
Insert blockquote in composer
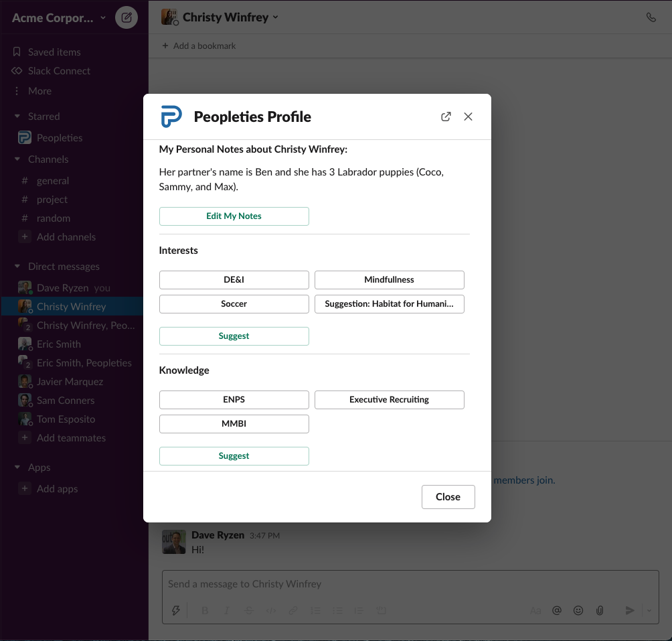coord(359,610)
